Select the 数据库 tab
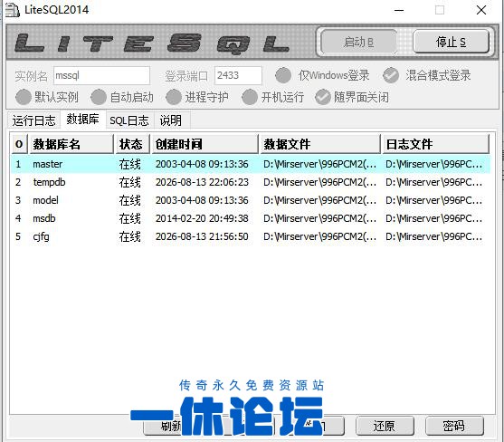This screenshot has width=504, height=442. (x=83, y=120)
